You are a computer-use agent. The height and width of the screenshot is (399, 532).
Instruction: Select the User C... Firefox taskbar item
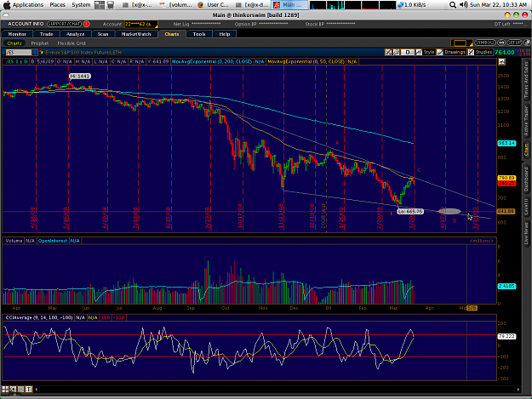(215, 5)
